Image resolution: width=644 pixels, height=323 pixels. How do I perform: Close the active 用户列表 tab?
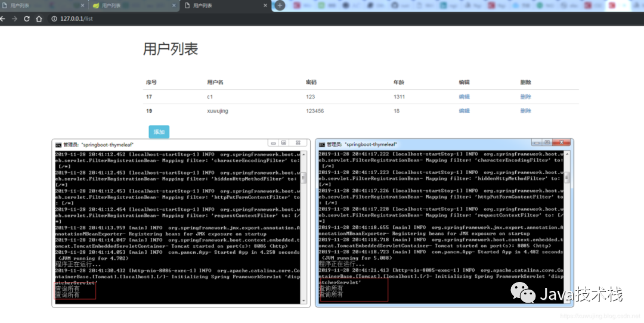coord(265,6)
